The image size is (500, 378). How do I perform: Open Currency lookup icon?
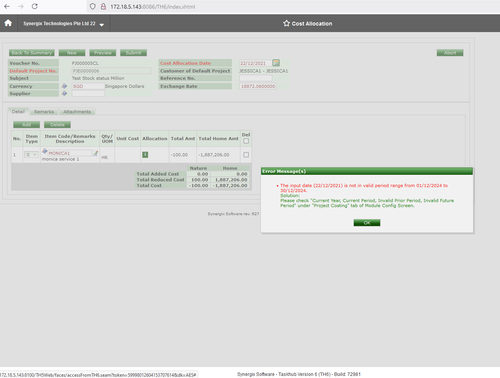(x=64, y=86)
